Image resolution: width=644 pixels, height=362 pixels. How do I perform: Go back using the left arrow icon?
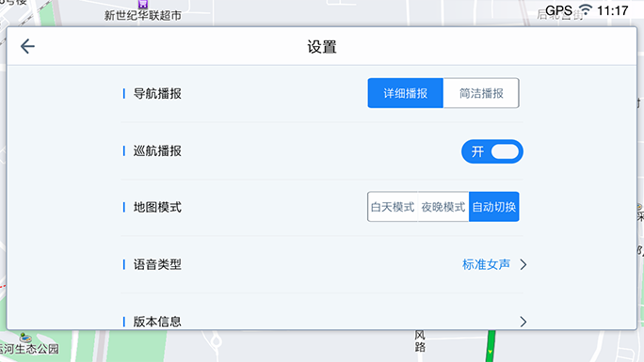point(27,46)
